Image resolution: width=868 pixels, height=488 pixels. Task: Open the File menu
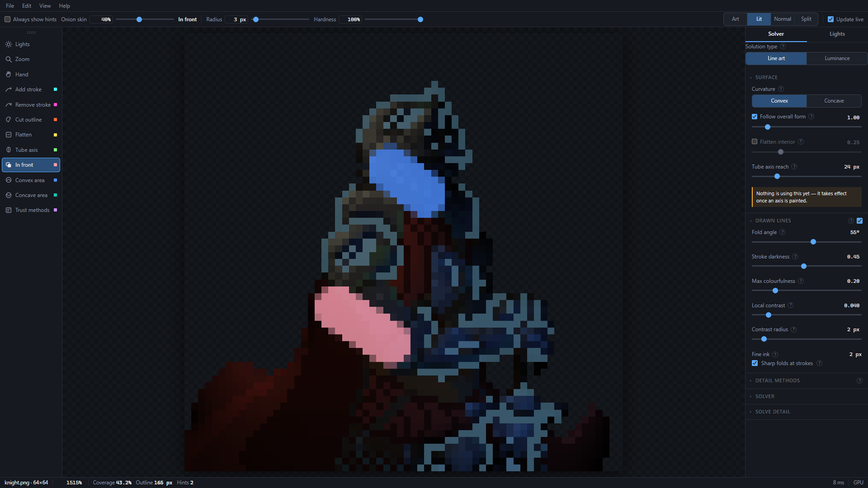pyautogui.click(x=10, y=6)
